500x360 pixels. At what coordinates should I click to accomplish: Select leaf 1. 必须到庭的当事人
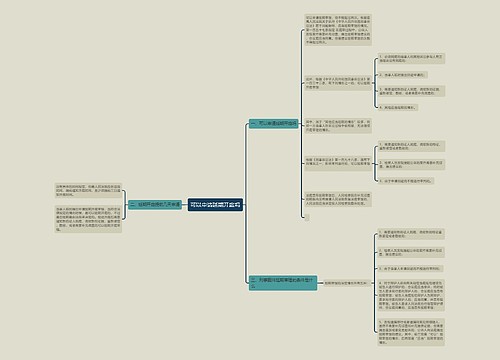coord(411,59)
